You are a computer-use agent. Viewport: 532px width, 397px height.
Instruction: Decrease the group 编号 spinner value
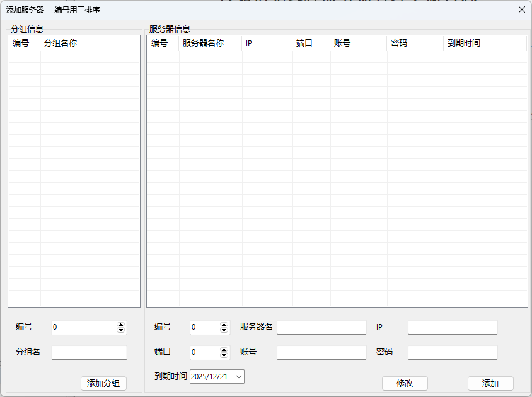[x=121, y=330]
